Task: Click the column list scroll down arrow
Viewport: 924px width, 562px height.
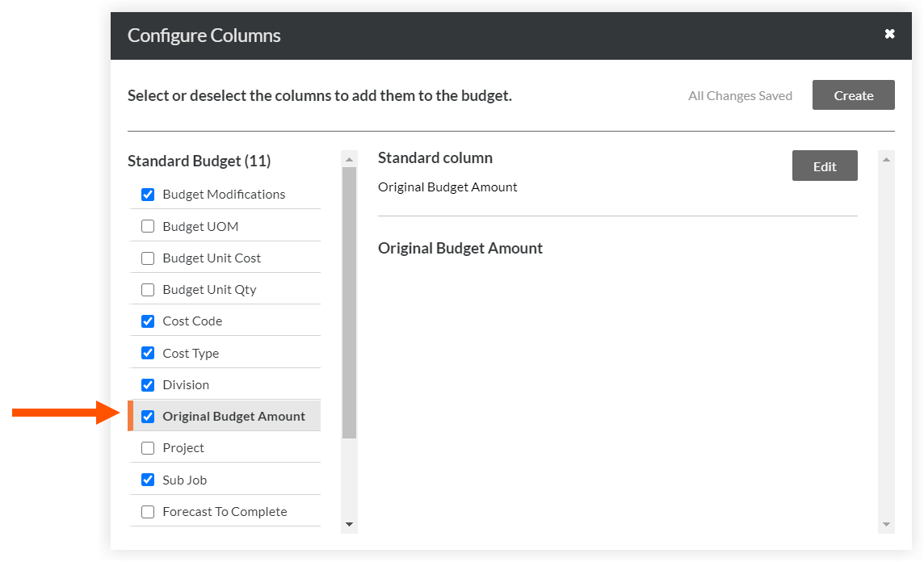Action: [349, 524]
